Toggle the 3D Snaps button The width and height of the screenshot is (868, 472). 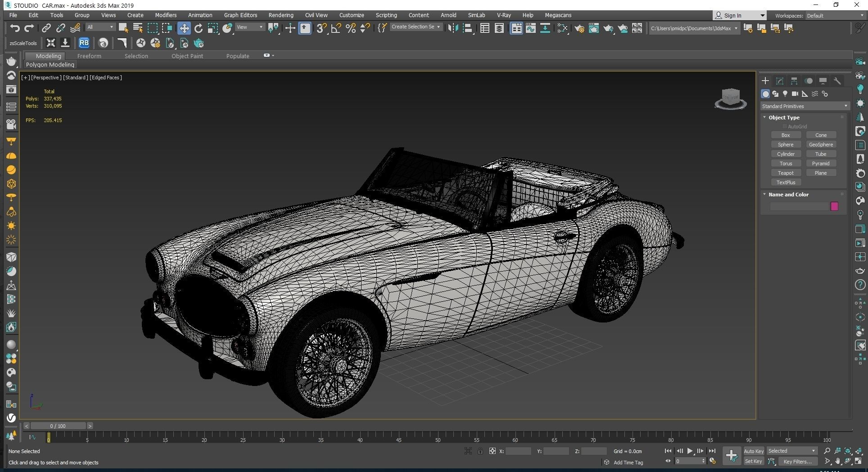click(321, 28)
